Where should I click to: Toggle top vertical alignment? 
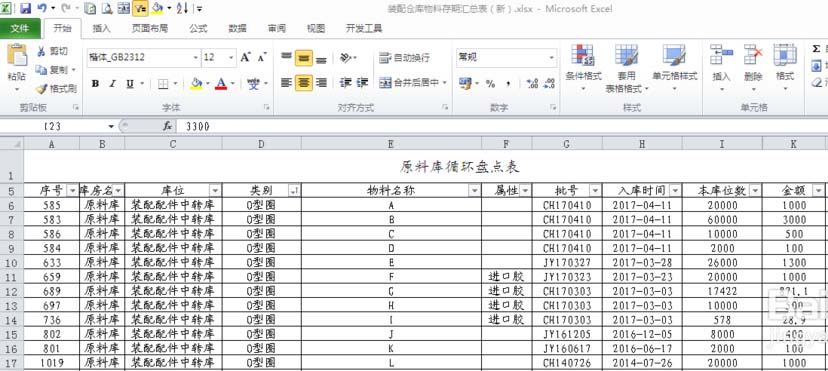(286, 57)
